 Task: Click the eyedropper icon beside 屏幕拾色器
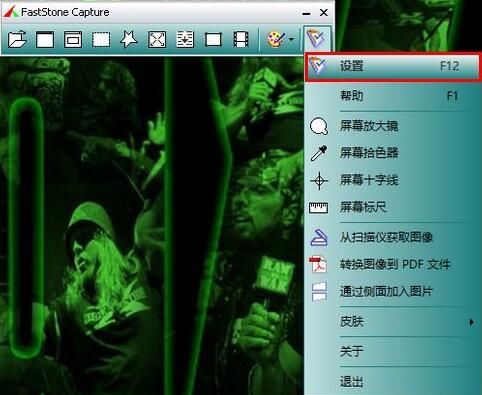(319, 153)
